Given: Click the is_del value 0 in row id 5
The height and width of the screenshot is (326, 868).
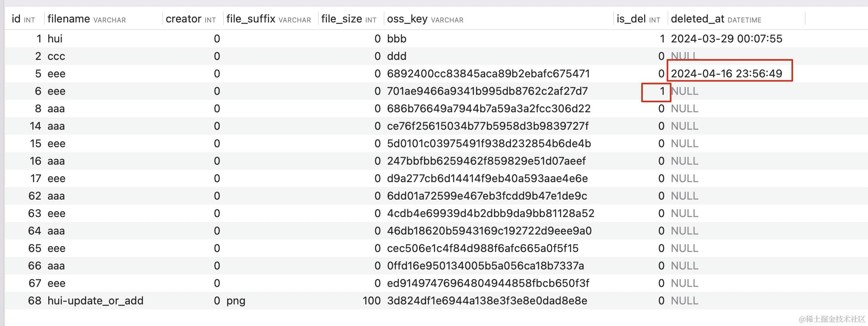Looking at the screenshot, I should tap(661, 74).
